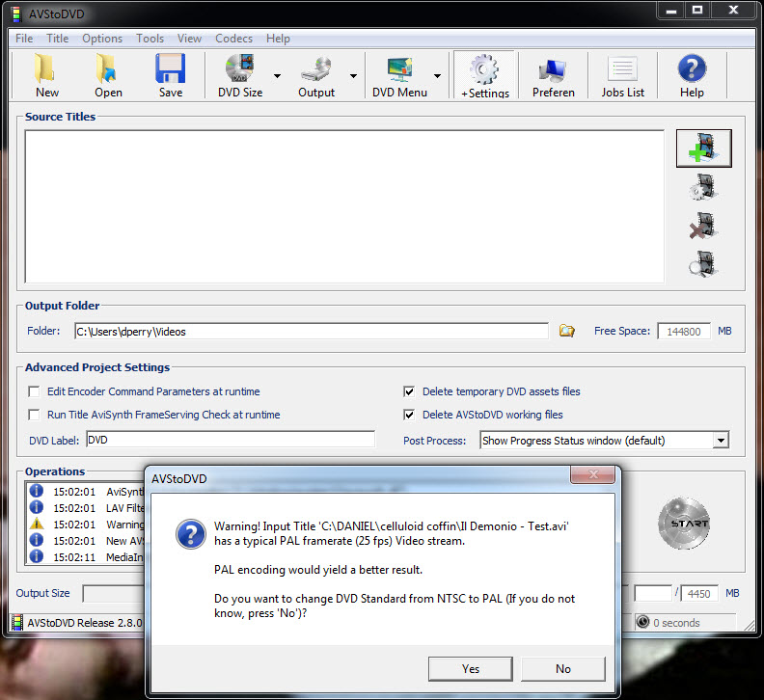Open the Options menu
764x700 pixels.
(102, 39)
